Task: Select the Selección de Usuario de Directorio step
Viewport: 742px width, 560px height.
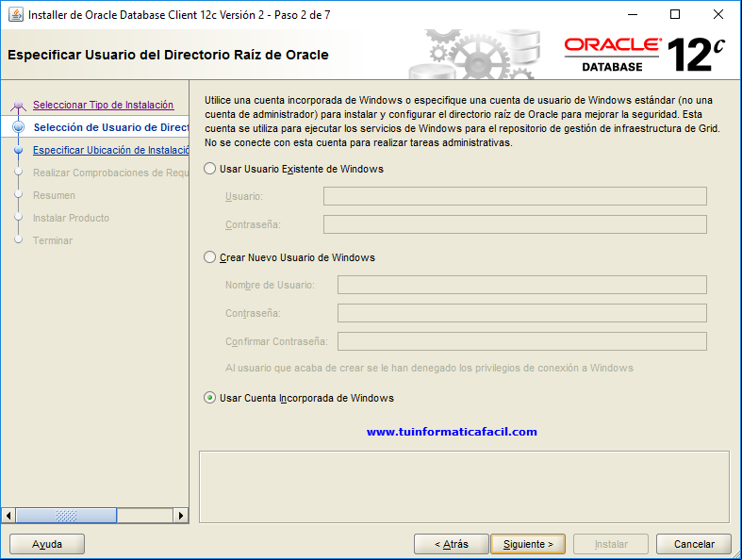Action: [x=110, y=127]
